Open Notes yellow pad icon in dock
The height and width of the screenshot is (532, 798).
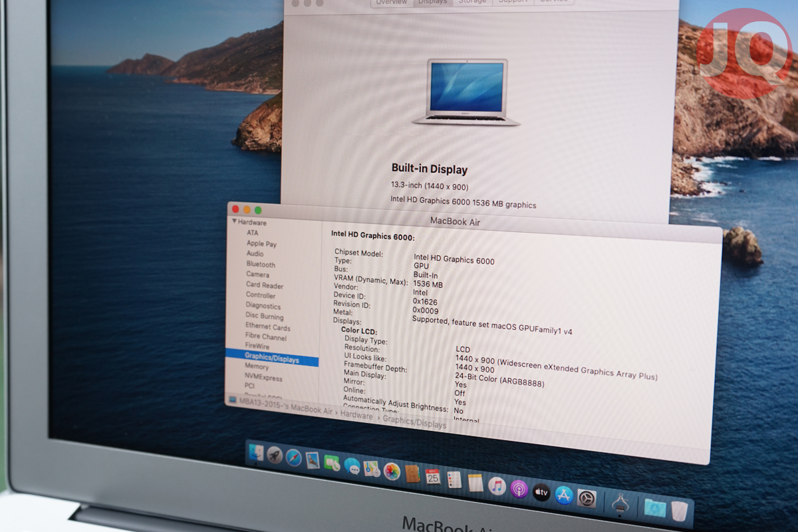point(475,482)
